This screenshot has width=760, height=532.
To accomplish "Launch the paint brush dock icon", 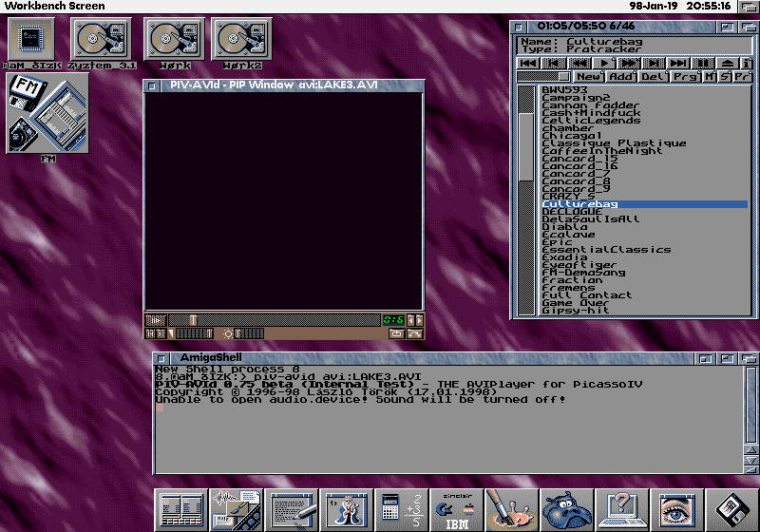I will [512, 510].
